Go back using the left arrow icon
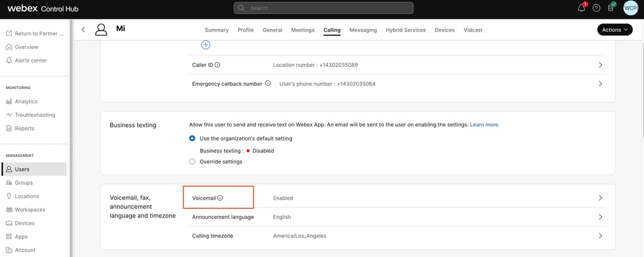Viewport: 644px width, 257px height. click(83, 30)
